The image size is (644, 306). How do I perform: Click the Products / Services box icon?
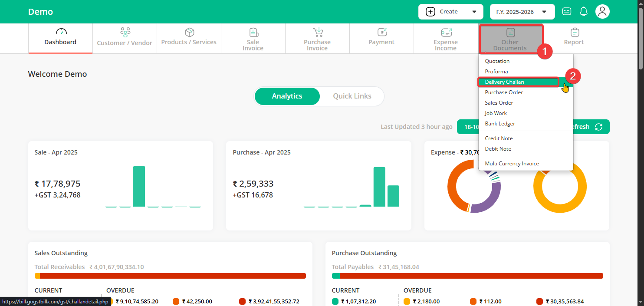[189, 32]
